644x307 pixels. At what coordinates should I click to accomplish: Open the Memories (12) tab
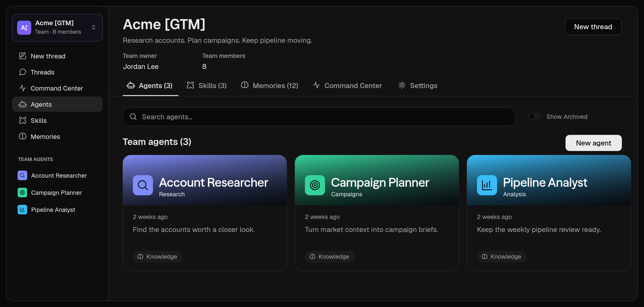click(x=270, y=86)
